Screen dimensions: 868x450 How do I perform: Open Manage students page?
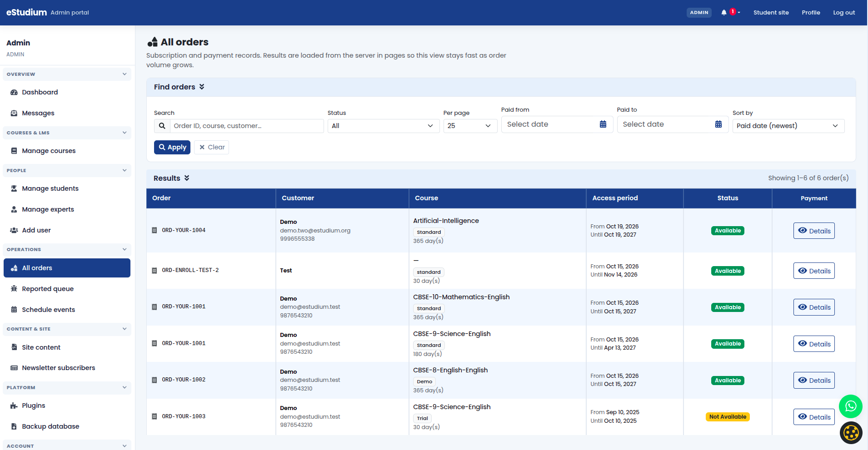click(x=67, y=188)
